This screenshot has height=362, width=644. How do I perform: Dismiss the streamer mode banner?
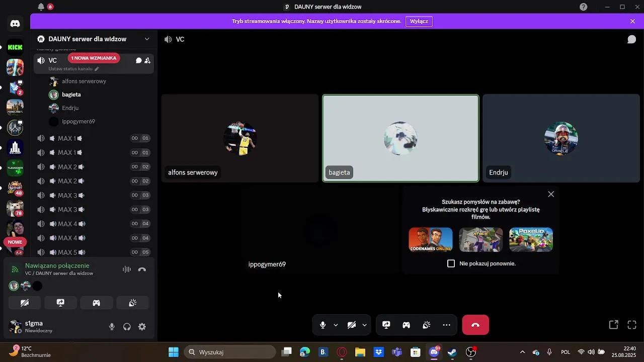[632, 21]
